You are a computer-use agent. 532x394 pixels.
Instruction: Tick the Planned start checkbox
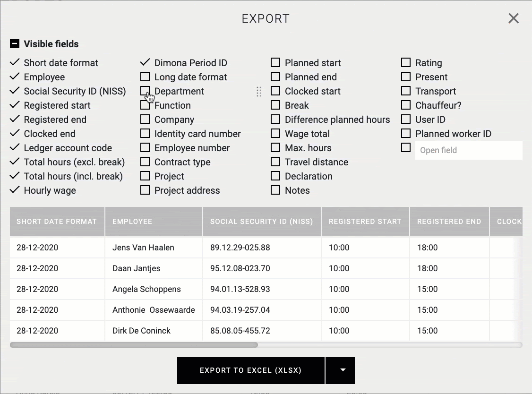275,63
